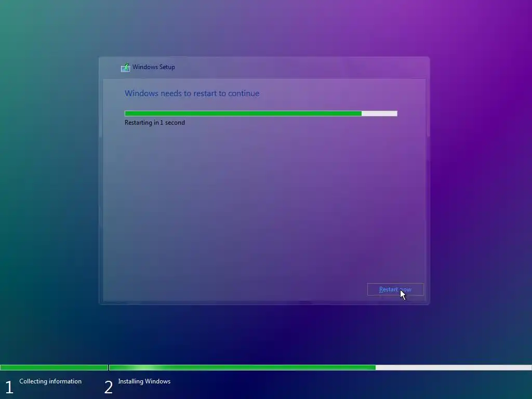Click the 'Restarting in 1 second' text
The image size is (532, 399).
point(155,123)
